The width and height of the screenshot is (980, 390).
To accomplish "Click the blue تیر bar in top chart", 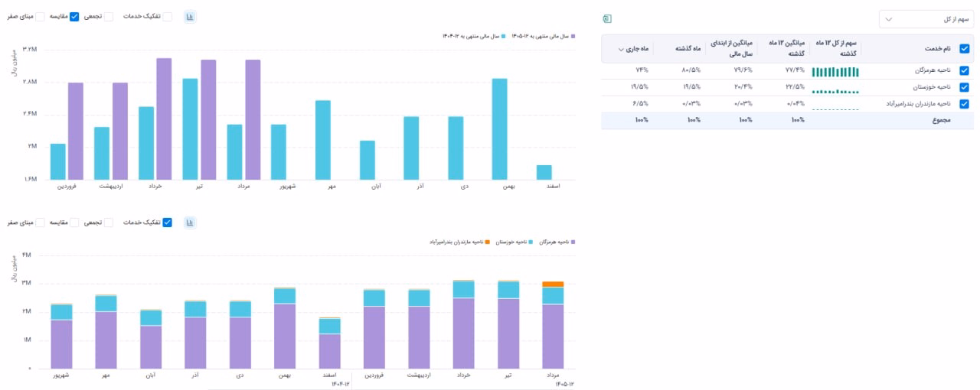I will coord(191,129).
